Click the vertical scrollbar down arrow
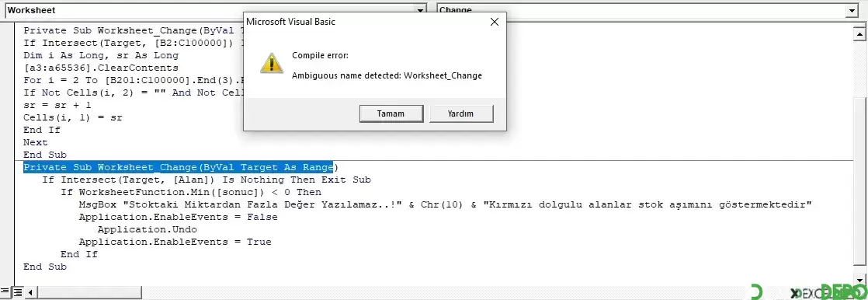The image size is (868, 300). (861, 281)
